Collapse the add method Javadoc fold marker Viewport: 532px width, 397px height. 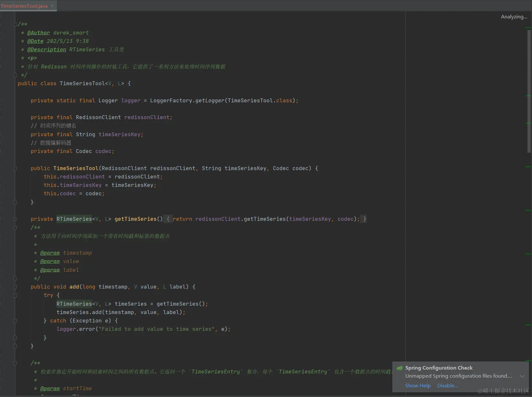pos(15,228)
